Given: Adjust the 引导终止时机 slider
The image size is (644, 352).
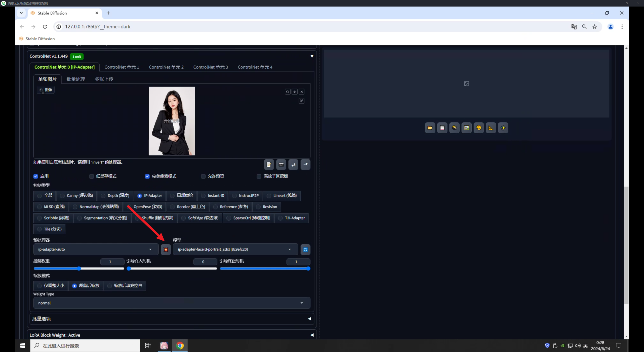Looking at the screenshot, I should [x=265, y=269].
